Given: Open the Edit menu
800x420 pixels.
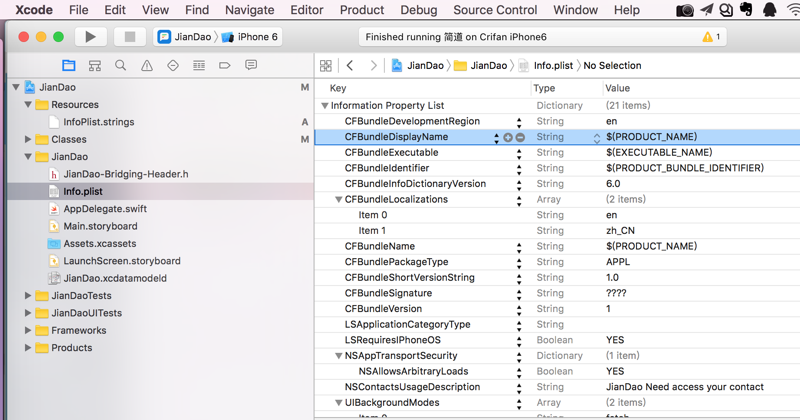Looking at the screenshot, I should (115, 10).
